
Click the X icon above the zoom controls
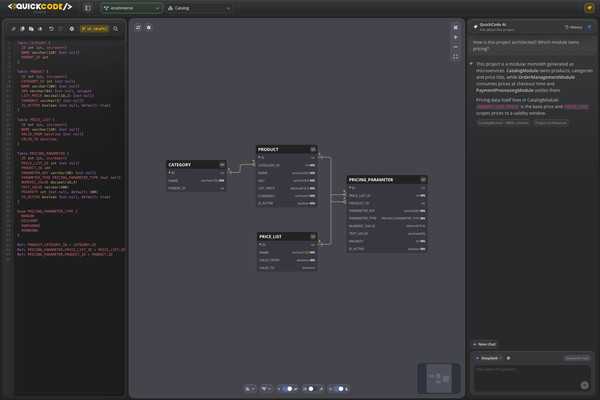tap(455, 28)
